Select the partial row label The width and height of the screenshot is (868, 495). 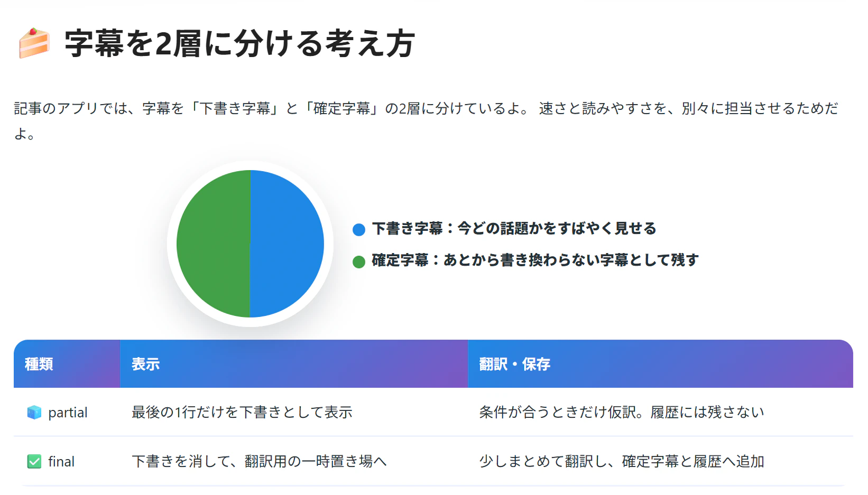[68, 413]
